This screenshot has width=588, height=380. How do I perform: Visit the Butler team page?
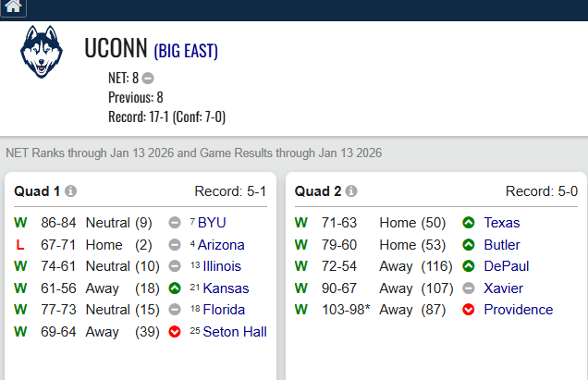502,245
